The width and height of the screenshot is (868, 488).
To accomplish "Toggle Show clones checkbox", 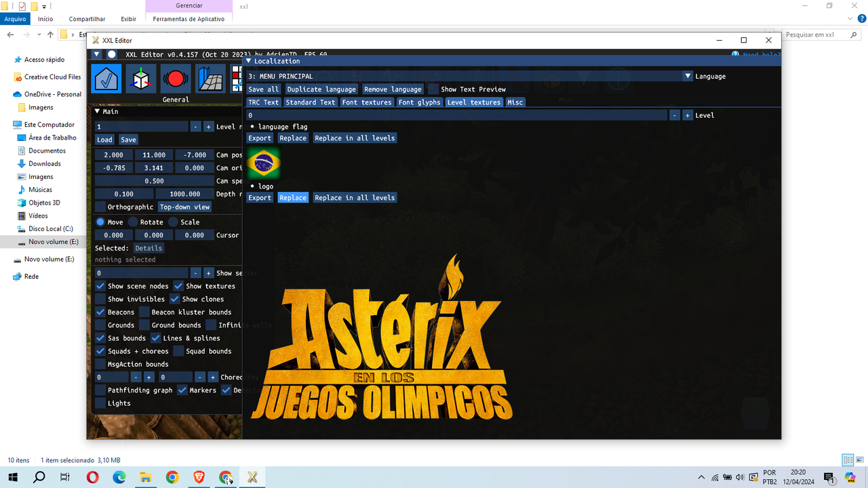I will tap(174, 299).
